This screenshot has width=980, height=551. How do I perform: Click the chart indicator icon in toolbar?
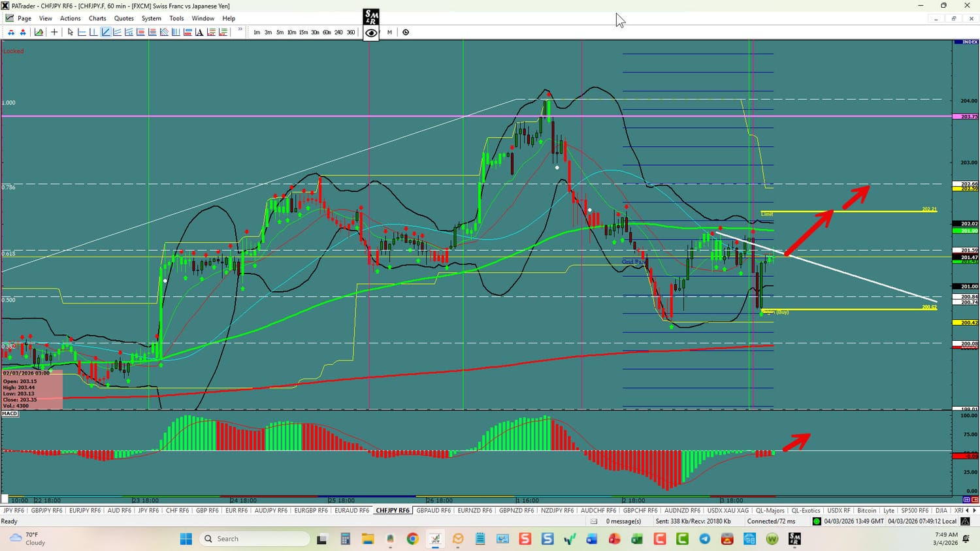[x=39, y=32]
